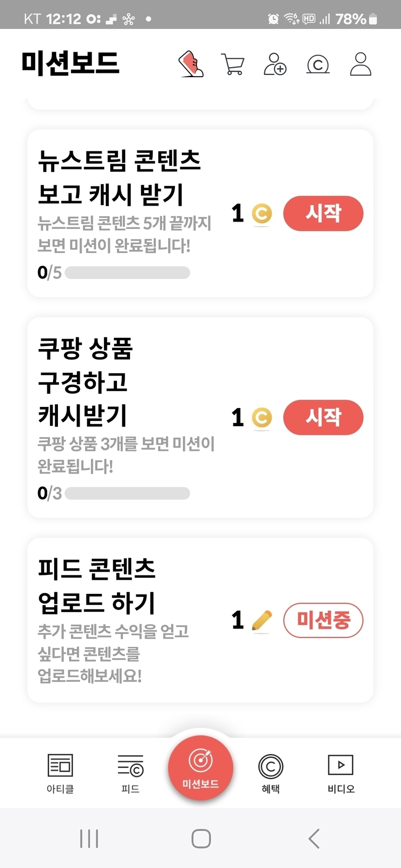Tap the gold coin on 쿠팡 mission
The width and height of the screenshot is (401, 868).
click(262, 418)
